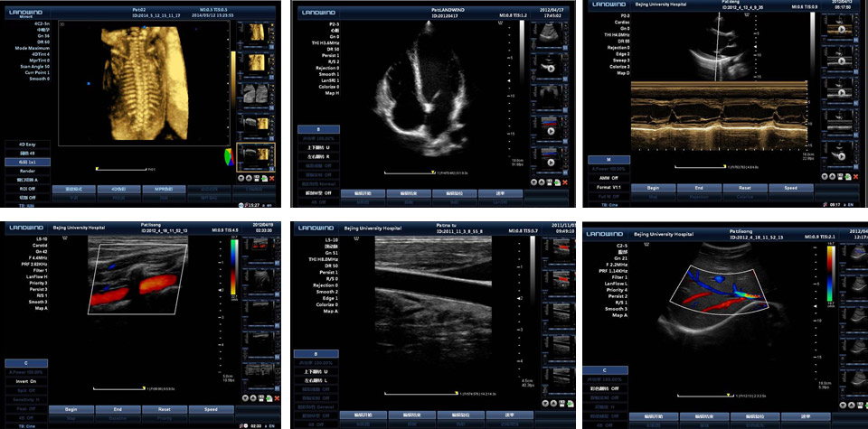Click green export icon on M-mode cardiac screen
Viewport: 868px width, 429px height.
(x=848, y=177)
